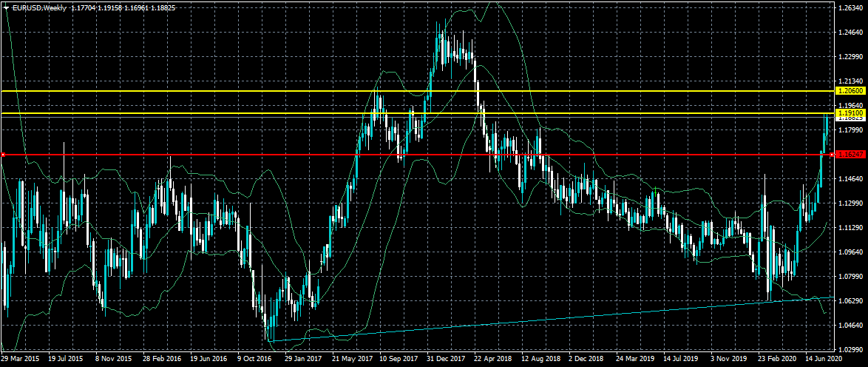Click the 10 Sep 2017 date label

point(398,360)
